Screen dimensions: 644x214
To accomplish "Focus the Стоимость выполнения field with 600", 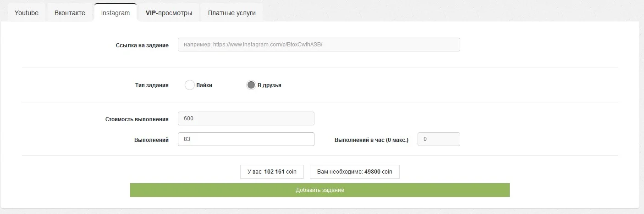I will pyautogui.click(x=246, y=118).
